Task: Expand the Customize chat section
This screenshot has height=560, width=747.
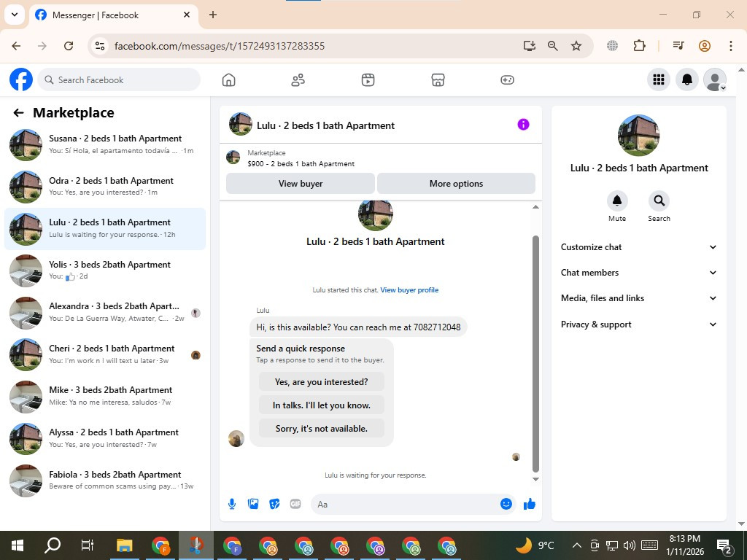Action: click(639, 247)
